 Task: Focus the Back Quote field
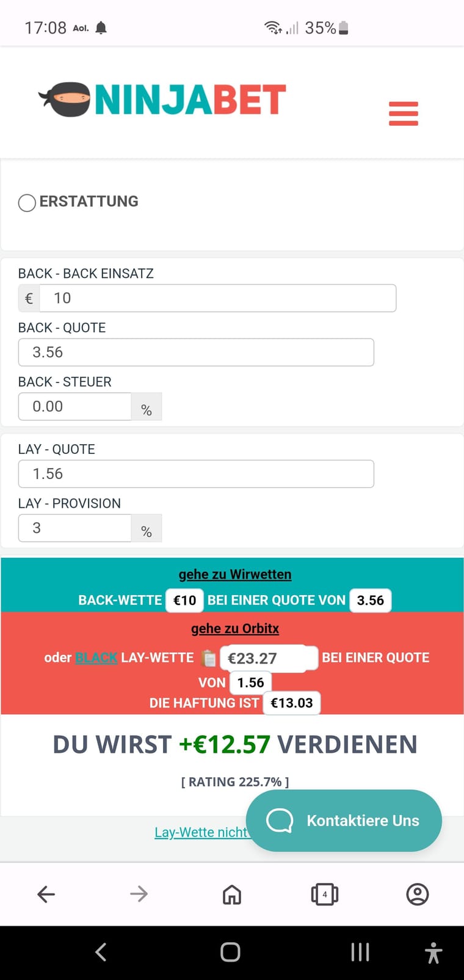pos(196,353)
